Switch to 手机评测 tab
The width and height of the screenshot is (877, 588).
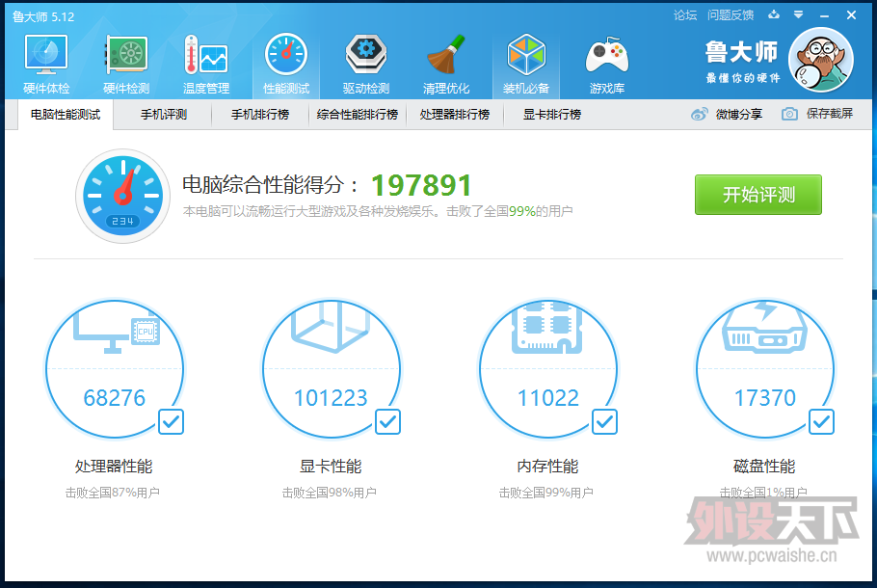tap(163, 115)
